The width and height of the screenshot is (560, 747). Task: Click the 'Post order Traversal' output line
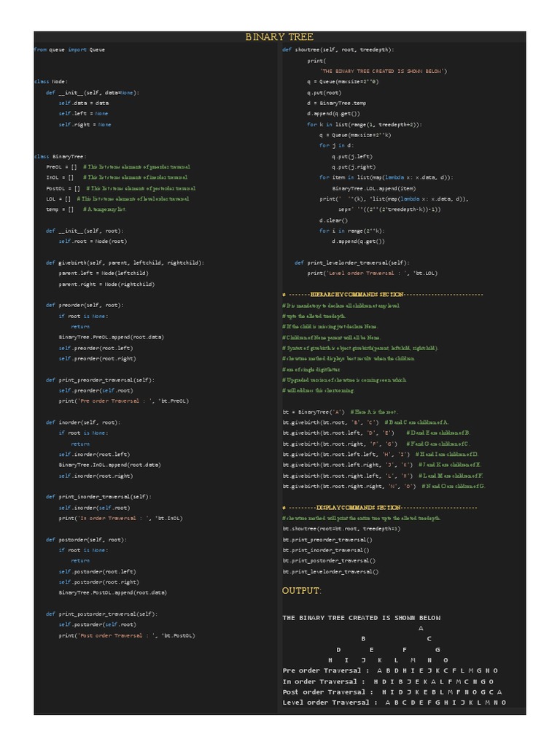392,692
